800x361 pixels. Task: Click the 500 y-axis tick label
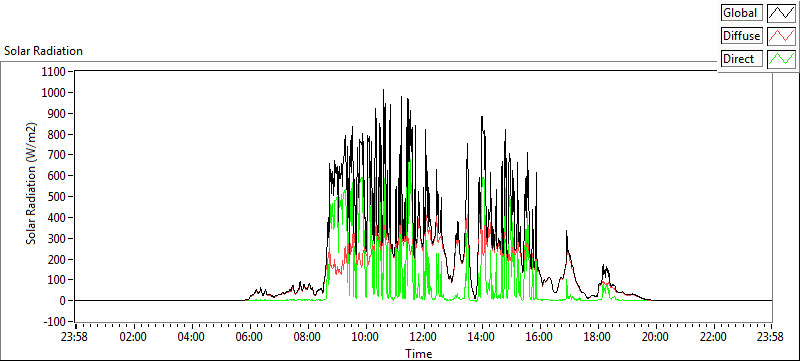point(59,196)
